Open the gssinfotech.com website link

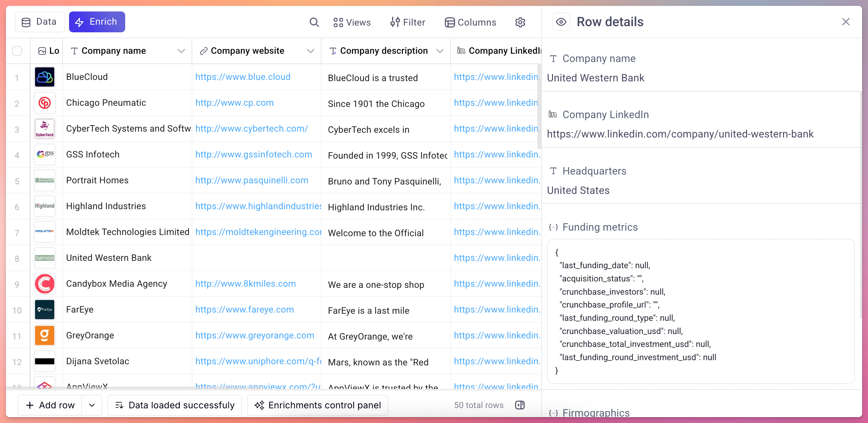(254, 155)
